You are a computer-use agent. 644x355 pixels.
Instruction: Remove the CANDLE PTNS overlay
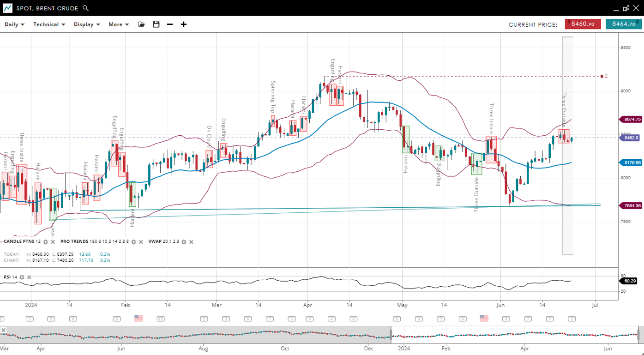point(53,242)
